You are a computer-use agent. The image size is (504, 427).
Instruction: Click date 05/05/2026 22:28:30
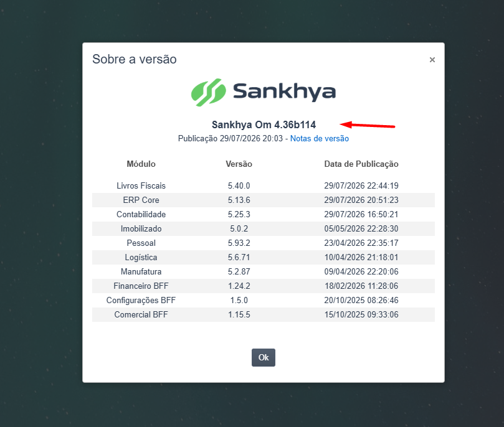[361, 228]
